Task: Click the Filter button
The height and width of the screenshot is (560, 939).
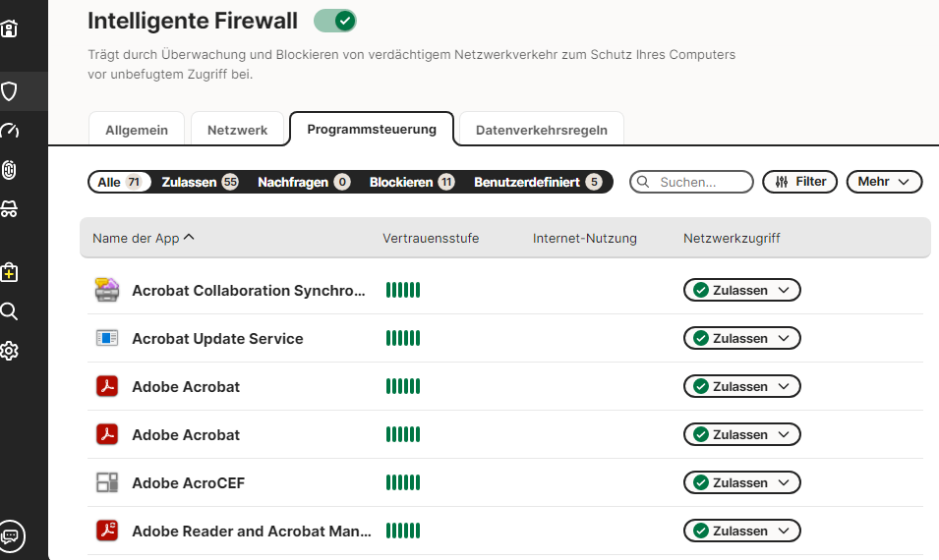Action: click(799, 182)
